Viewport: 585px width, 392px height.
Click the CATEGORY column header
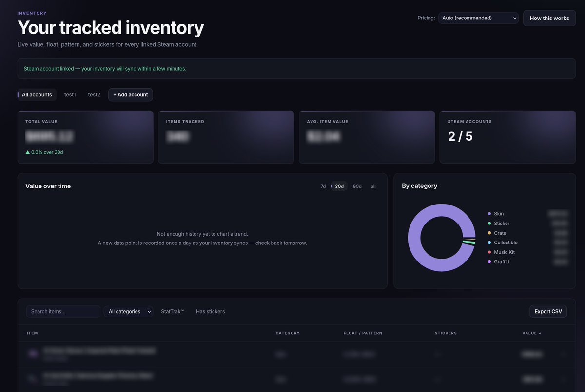pyautogui.click(x=288, y=333)
